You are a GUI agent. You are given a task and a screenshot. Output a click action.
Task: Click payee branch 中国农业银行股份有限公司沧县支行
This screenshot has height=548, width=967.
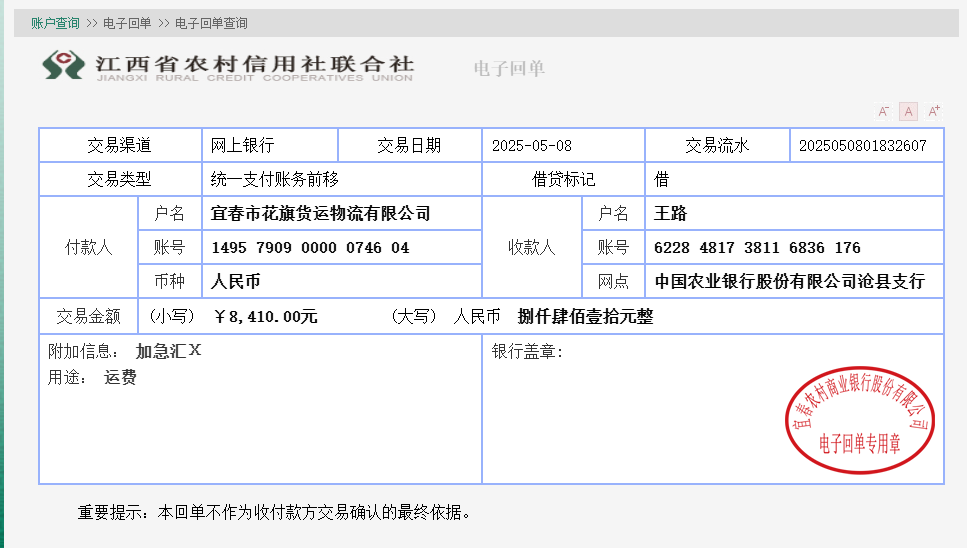(789, 282)
